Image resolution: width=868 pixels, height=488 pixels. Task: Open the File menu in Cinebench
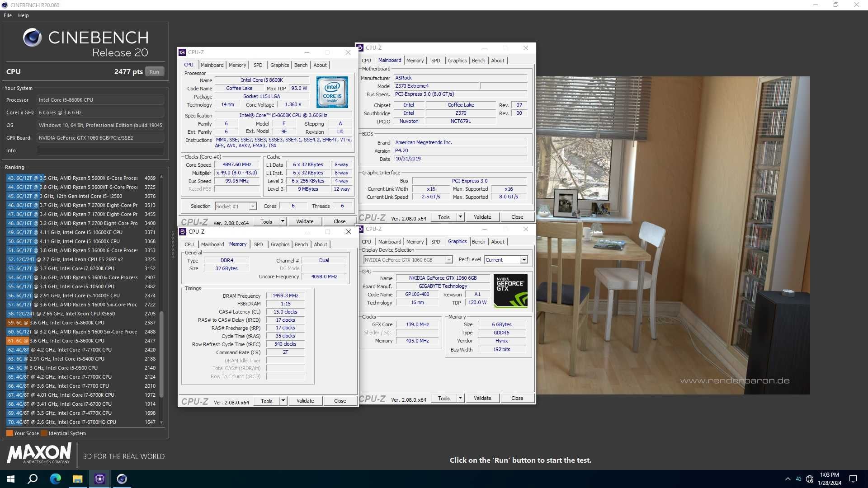[8, 15]
